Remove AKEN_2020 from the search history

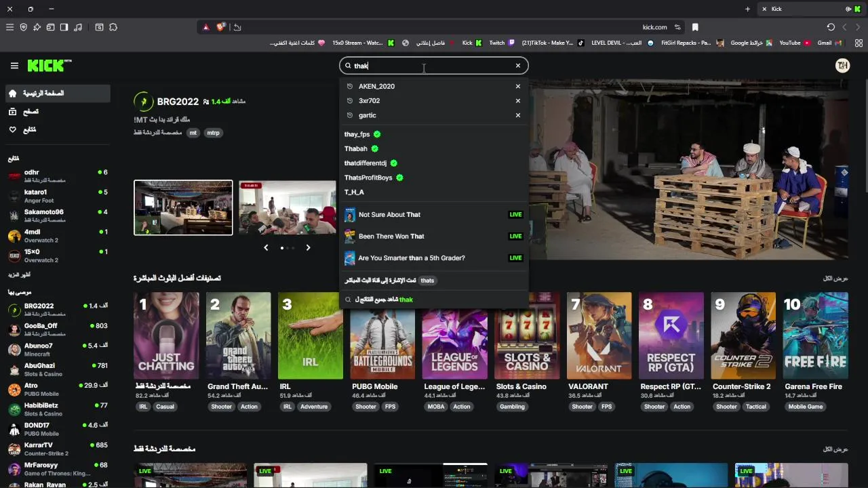click(x=518, y=86)
